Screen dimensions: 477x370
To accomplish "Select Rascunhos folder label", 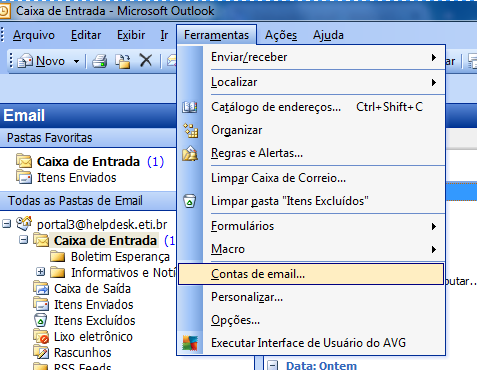I will pos(83,353).
